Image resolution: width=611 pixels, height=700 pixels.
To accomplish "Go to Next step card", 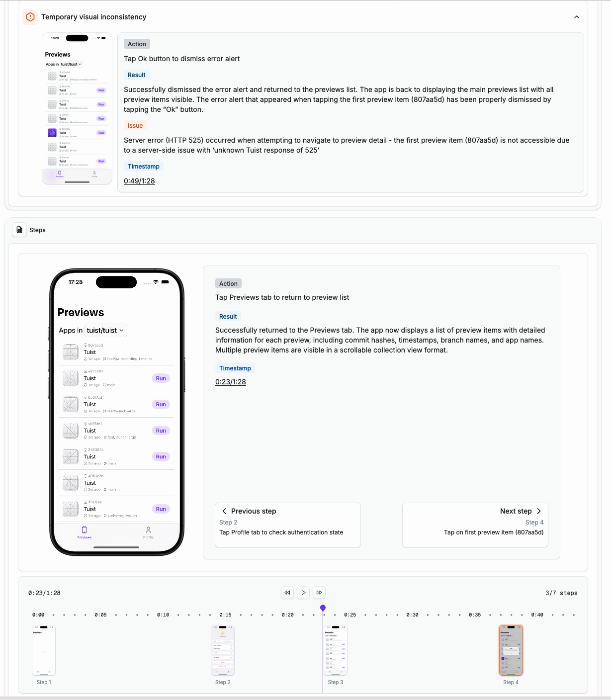I will (x=475, y=525).
